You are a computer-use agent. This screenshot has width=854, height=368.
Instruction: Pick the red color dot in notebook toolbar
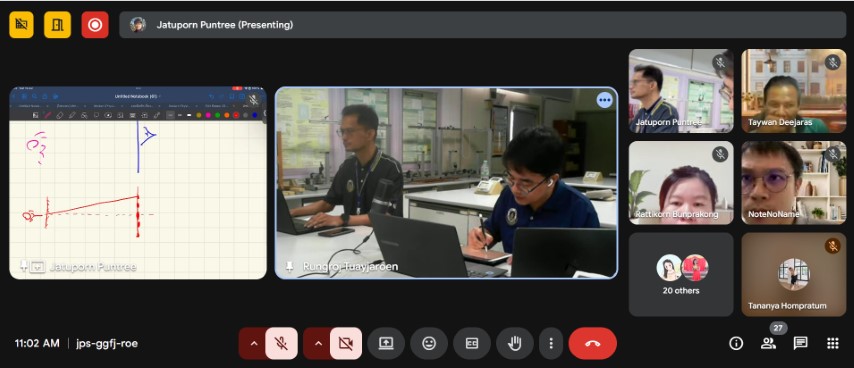[236, 115]
